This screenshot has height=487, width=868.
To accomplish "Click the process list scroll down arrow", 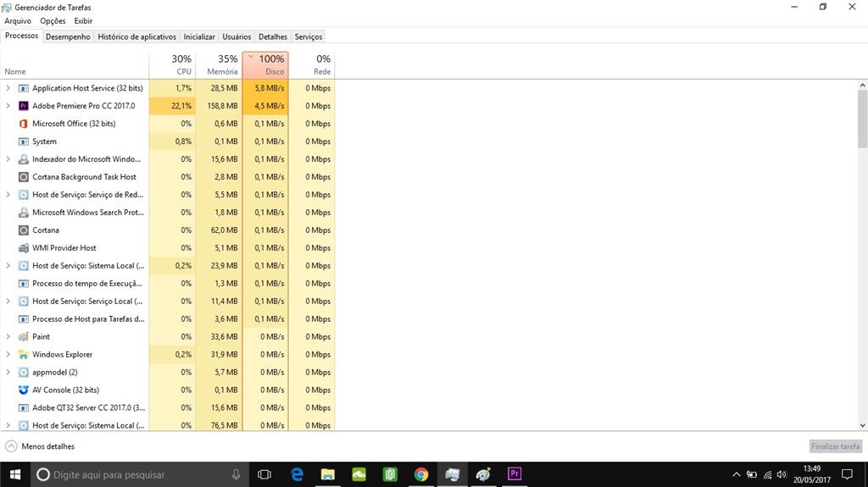I will point(862,425).
